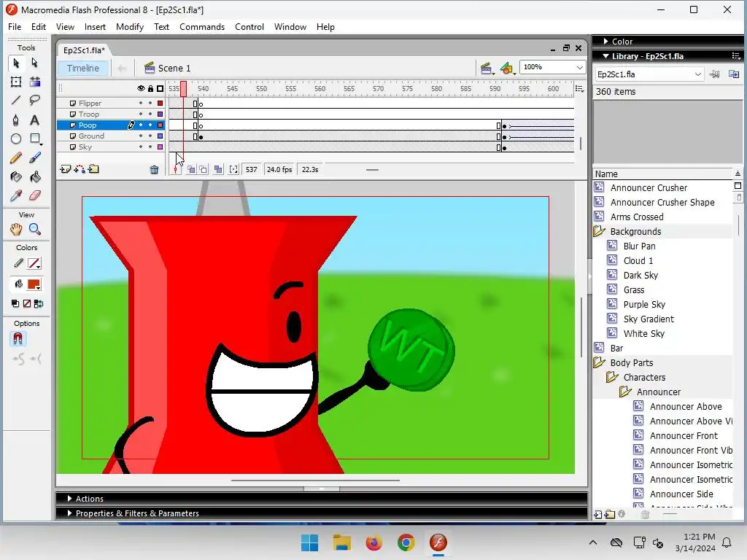Open the Stroke color swatch
Viewport: 747px width, 560px height.
[x=34, y=263]
